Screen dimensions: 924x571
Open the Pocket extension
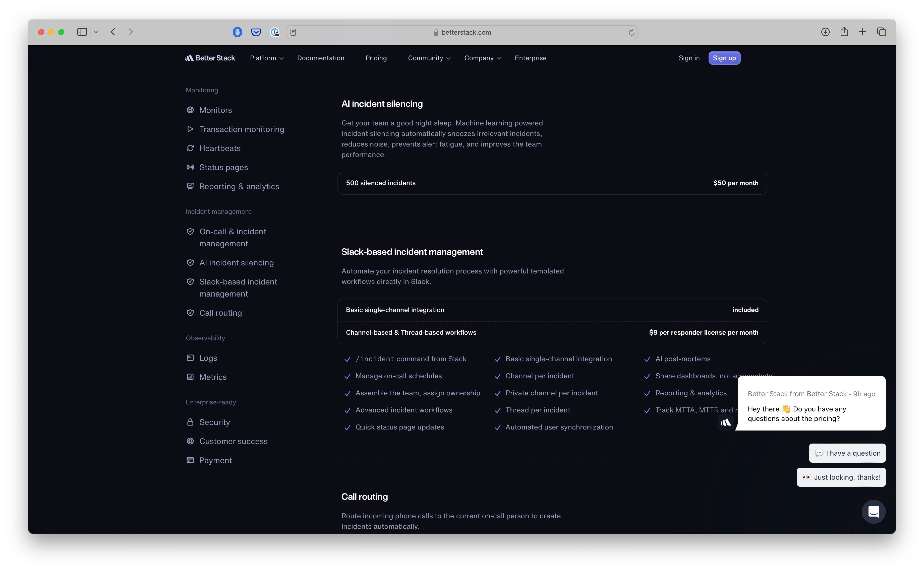click(256, 32)
